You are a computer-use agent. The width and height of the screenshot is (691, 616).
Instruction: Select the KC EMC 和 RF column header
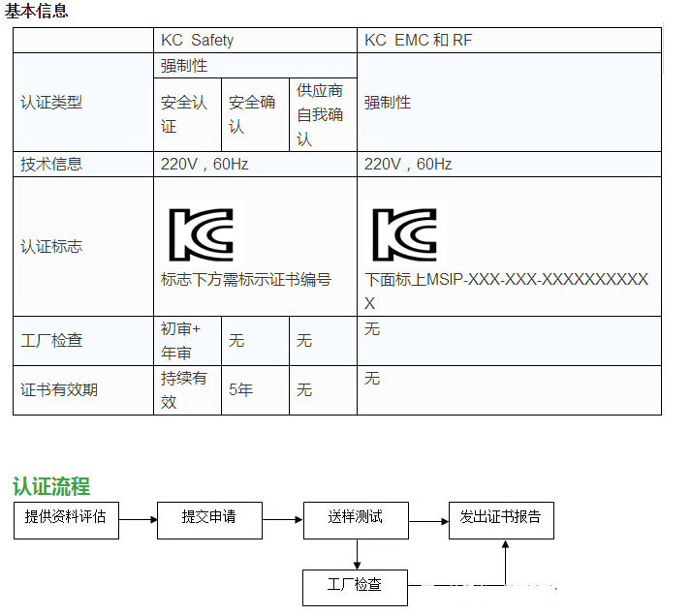tap(419, 41)
